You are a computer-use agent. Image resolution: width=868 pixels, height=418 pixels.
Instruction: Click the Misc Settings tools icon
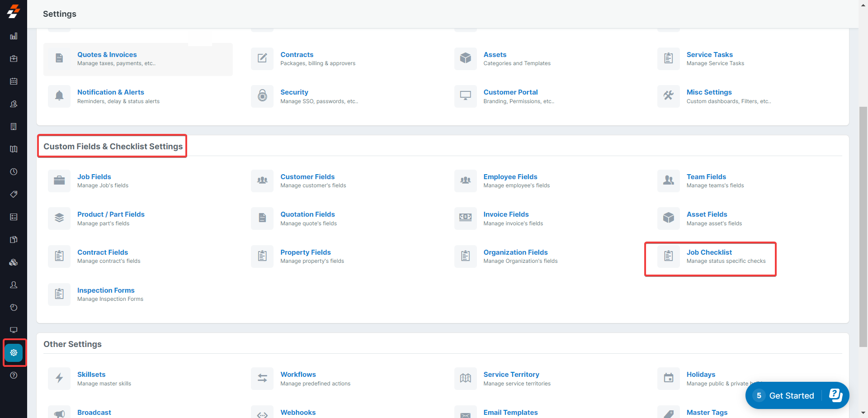[x=668, y=96]
